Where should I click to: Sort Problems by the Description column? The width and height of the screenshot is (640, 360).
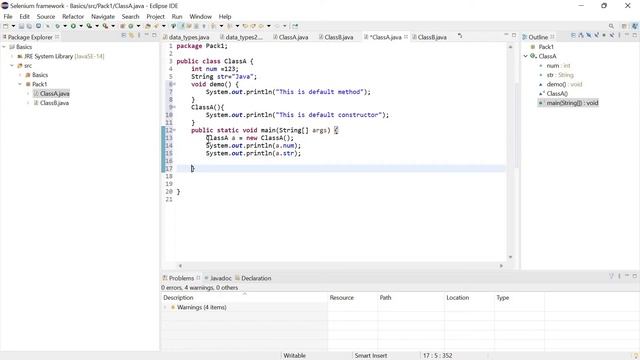pyautogui.click(x=244, y=298)
